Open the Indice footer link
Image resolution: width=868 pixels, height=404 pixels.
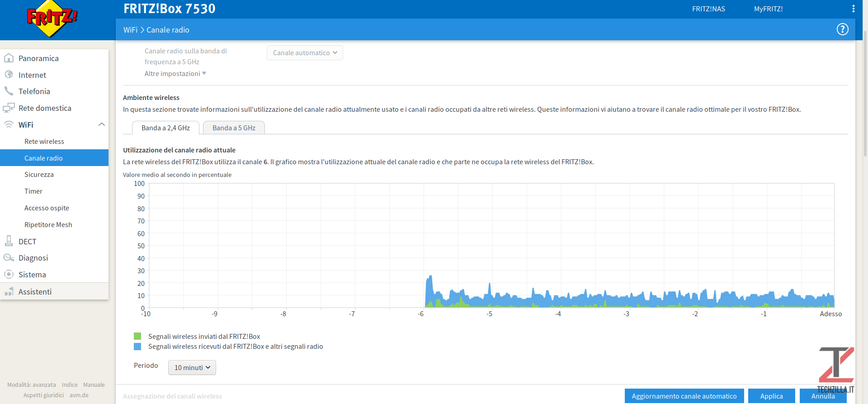pos(70,385)
